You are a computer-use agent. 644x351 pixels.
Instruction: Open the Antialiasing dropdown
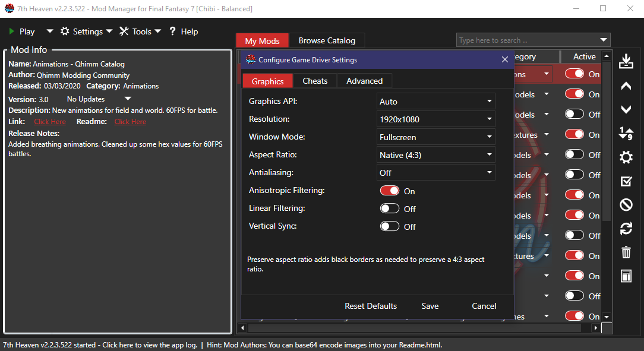[x=435, y=173]
